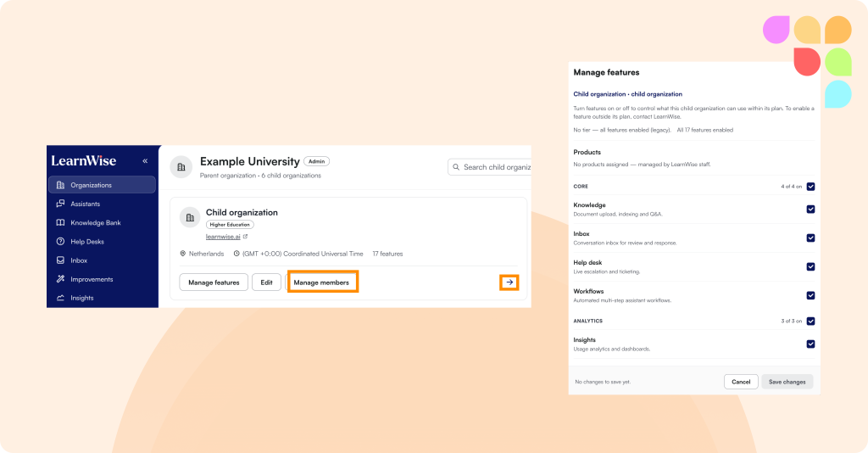Disable the Help desk feature checkbox
The image size is (868, 453).
[x=810, y=267]
